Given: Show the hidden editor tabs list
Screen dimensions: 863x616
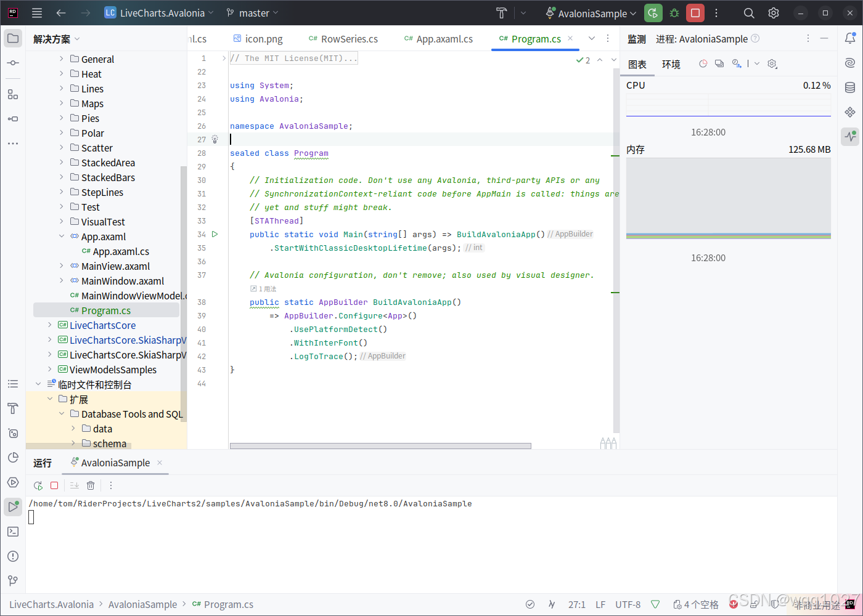Looking at the screenshot, I should 592,38.
